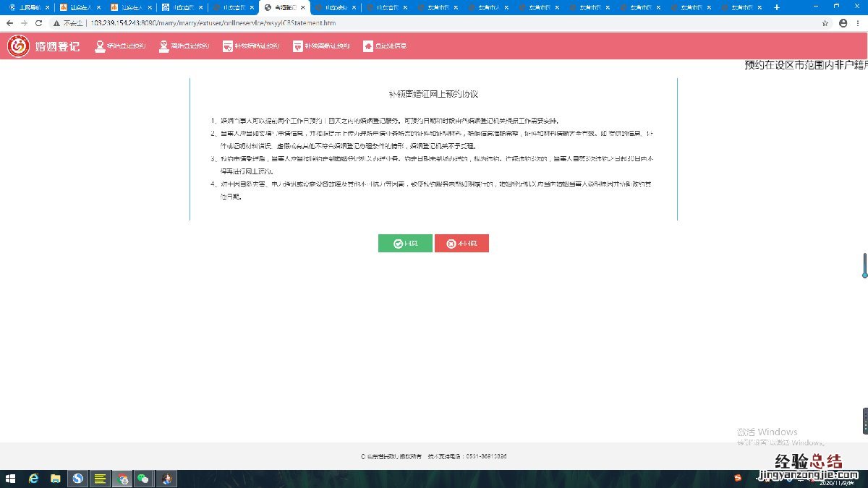Screen dimensions: 868x488
Task: Click the red disagree button
Action: [x=461, y=244]
